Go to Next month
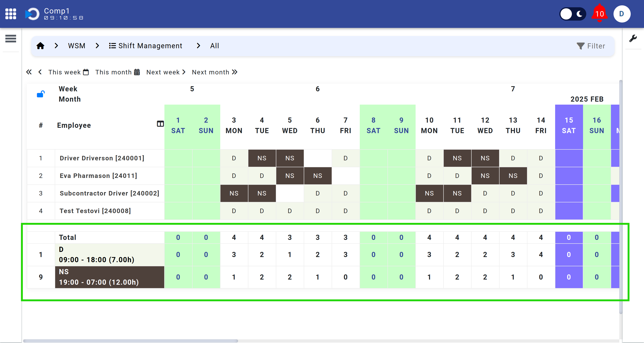The height and width of the screenshot is (343, 644). pos(214,72)
